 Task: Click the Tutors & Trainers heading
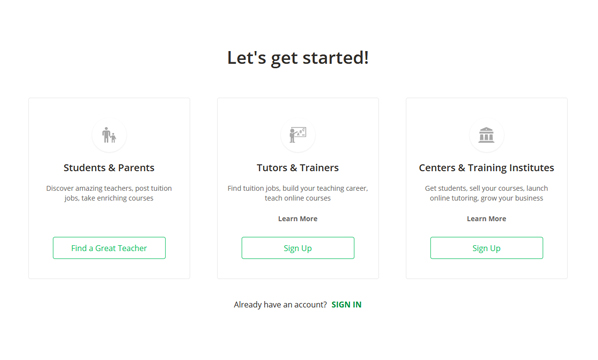point(298,168)
